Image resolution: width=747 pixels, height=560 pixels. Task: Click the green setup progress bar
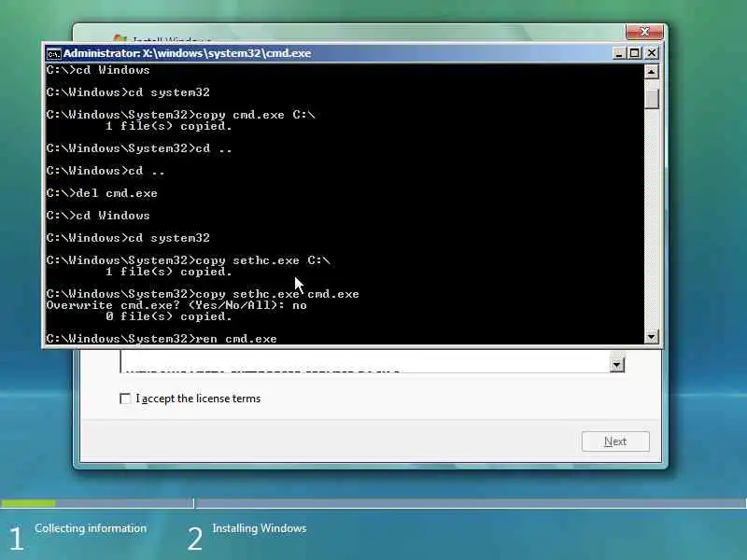pos(28,503)
